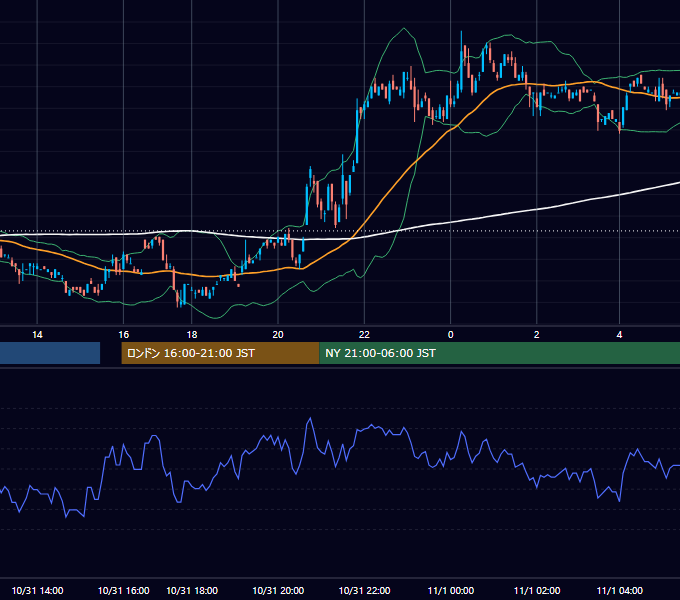Click hour label 0 under price chart

(x=451, y=334)
